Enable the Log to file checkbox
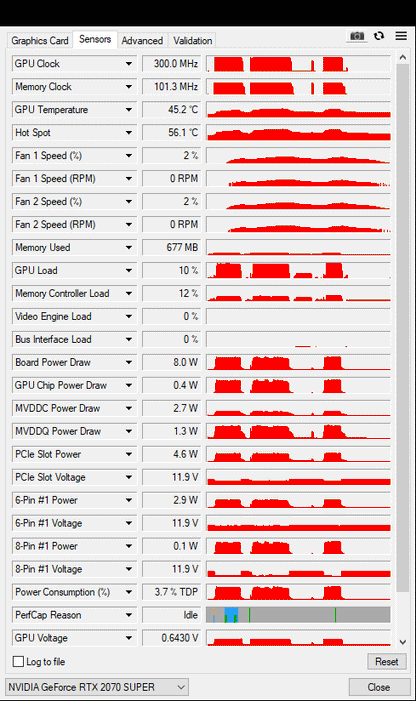 (x=18, y=661)
